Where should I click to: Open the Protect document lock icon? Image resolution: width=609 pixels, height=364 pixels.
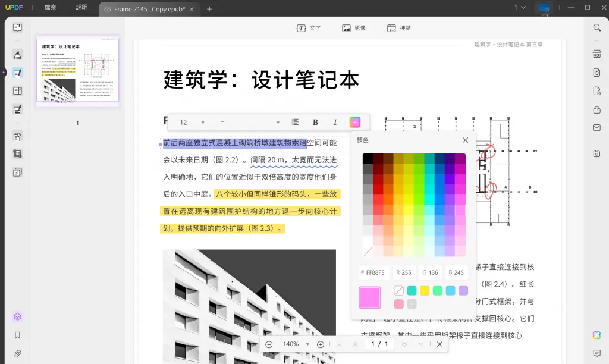point(597,91)
